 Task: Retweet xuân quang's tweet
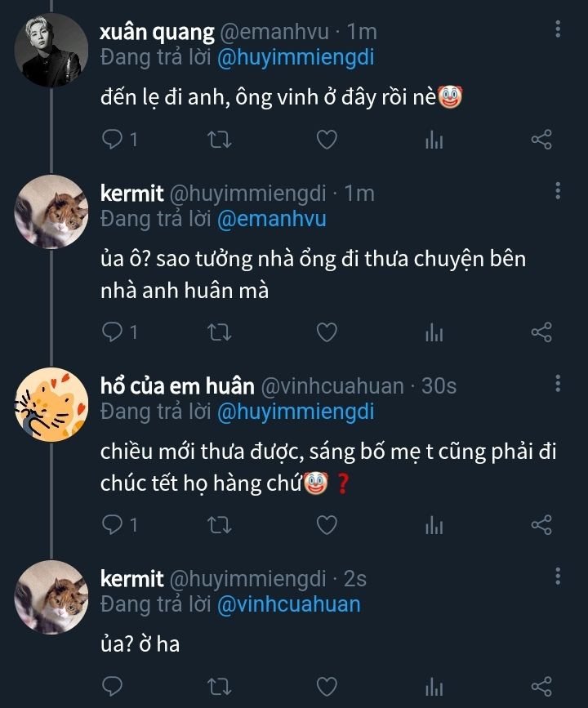(x=220, y=140)
